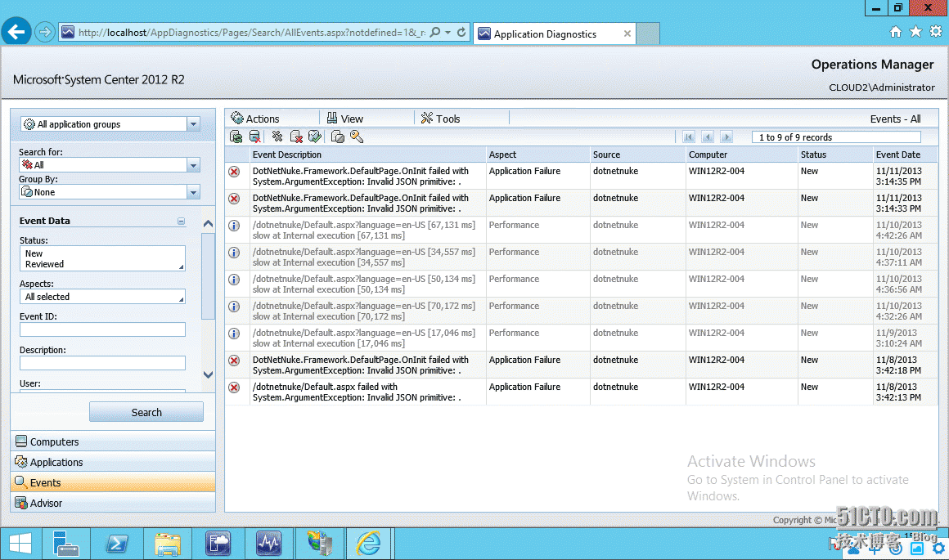Screen dimensions: 949x560
Task: Click the refresh documents icon in events toolbar
Action: tap(236, 137)
